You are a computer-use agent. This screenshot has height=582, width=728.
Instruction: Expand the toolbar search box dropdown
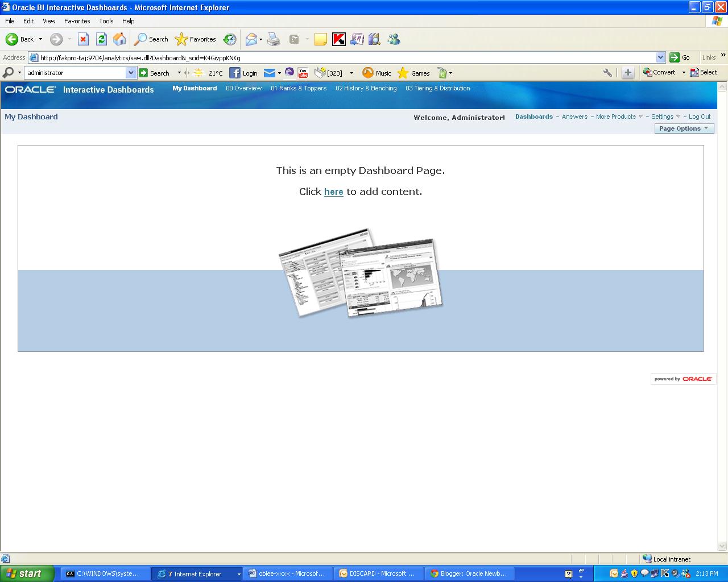point(131,73)
